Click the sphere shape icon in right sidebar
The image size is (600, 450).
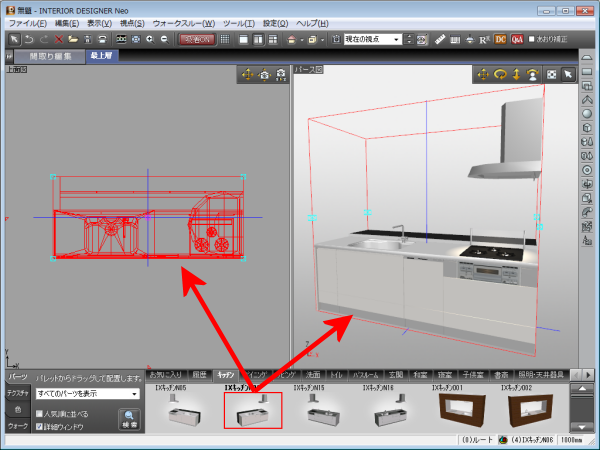click(x=587, y=112)
